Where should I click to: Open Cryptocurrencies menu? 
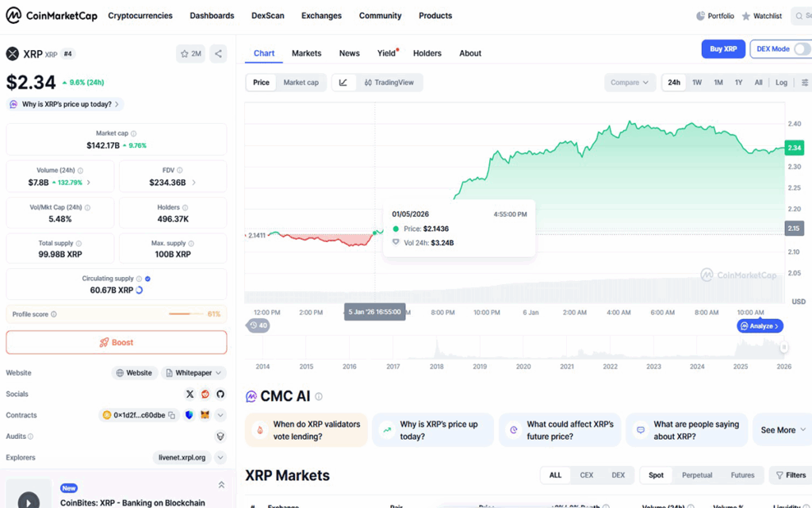(140, 16)
